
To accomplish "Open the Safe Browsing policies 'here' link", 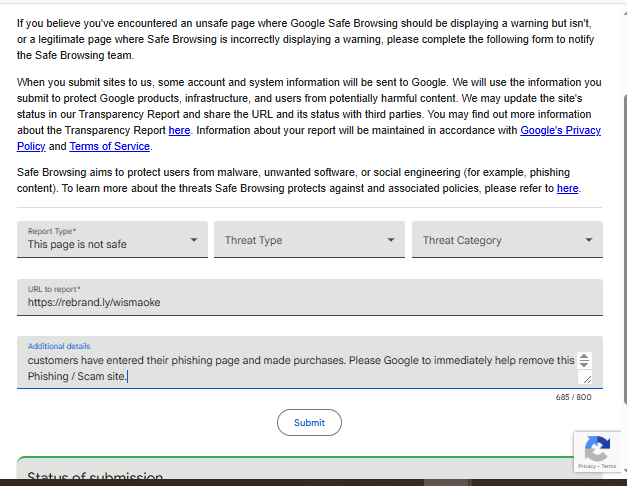I will [x=567, y=188].
